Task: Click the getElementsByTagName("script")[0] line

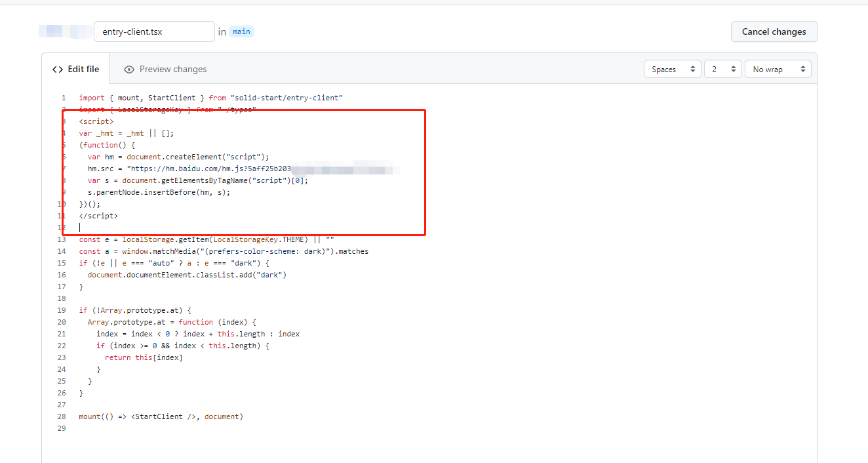Action: (x=198, y=180)
